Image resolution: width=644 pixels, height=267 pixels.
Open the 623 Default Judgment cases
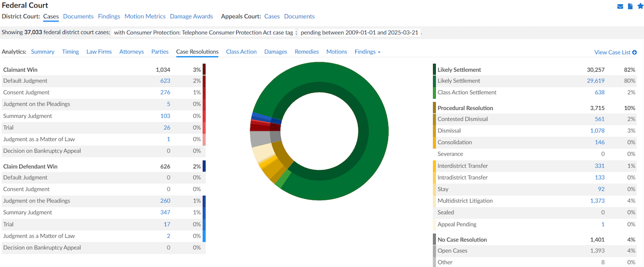click(x=165, y=81)
